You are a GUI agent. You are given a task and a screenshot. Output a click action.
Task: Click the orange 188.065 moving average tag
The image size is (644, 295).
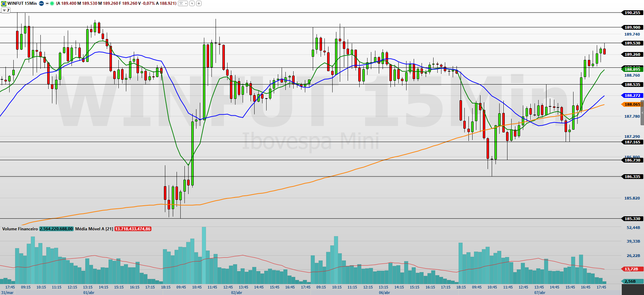tap(632, 104)
